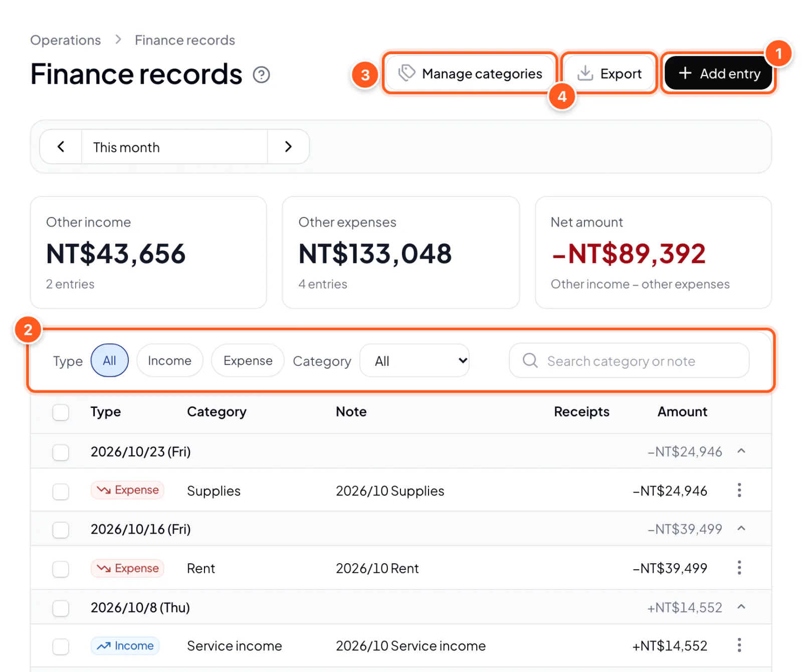Click the note '2026/10 Supplies'
Screen dimensions: 802x672
tap(390, 491)
